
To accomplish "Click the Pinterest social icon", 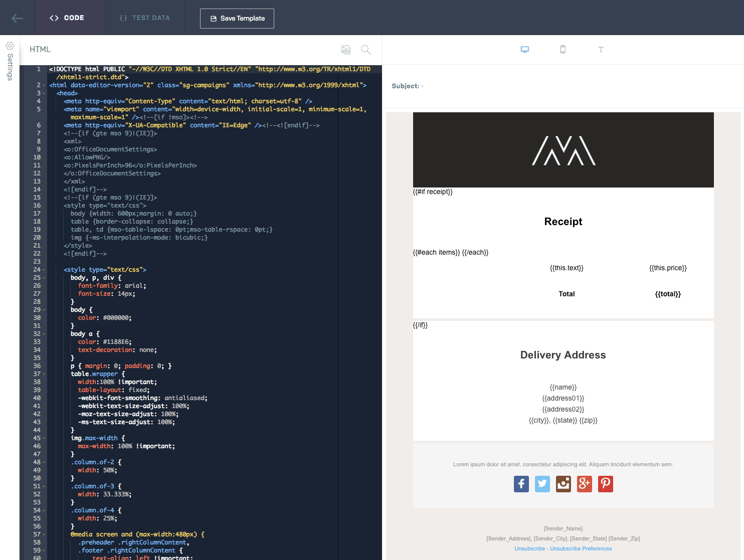I will click(x=606, y=484).
